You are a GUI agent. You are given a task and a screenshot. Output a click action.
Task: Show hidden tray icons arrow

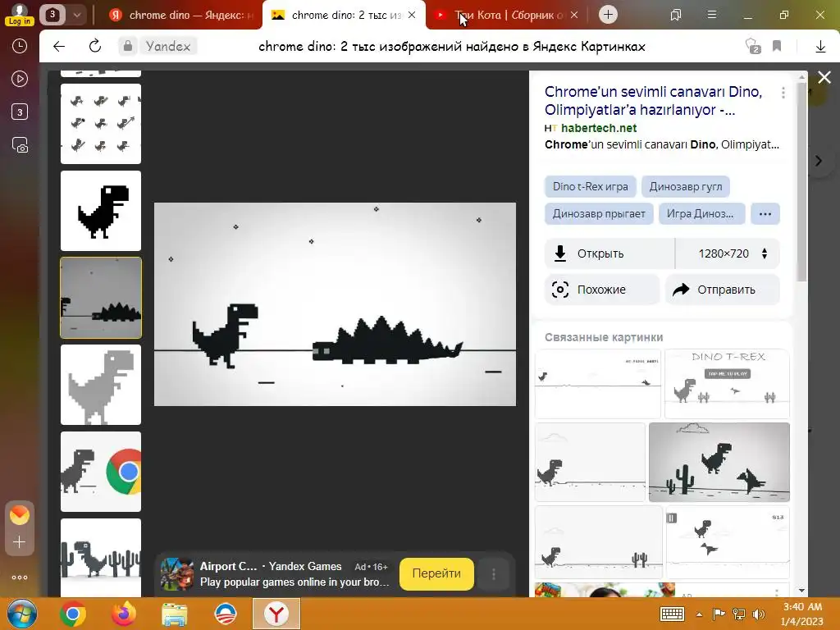(699, 614)
